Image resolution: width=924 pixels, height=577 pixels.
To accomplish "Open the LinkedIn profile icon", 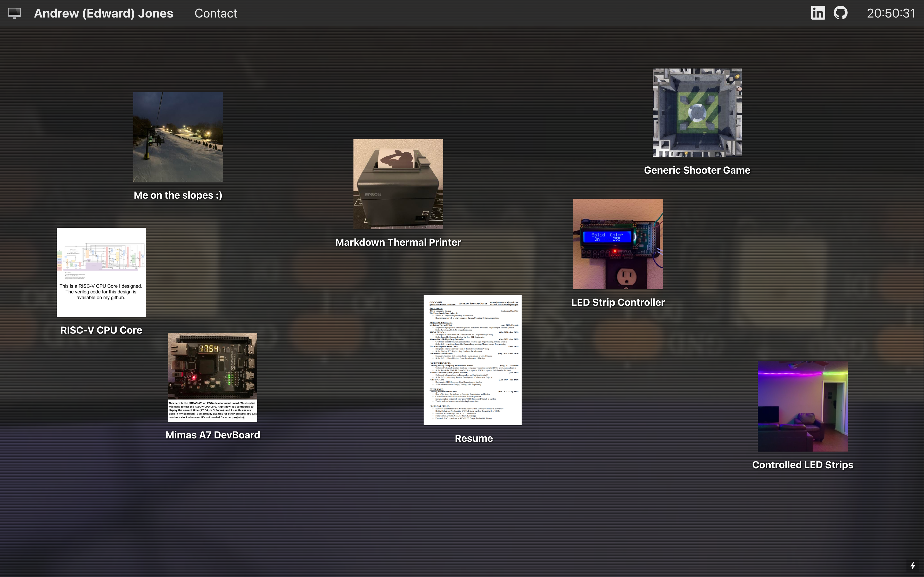I will [818, 13].
